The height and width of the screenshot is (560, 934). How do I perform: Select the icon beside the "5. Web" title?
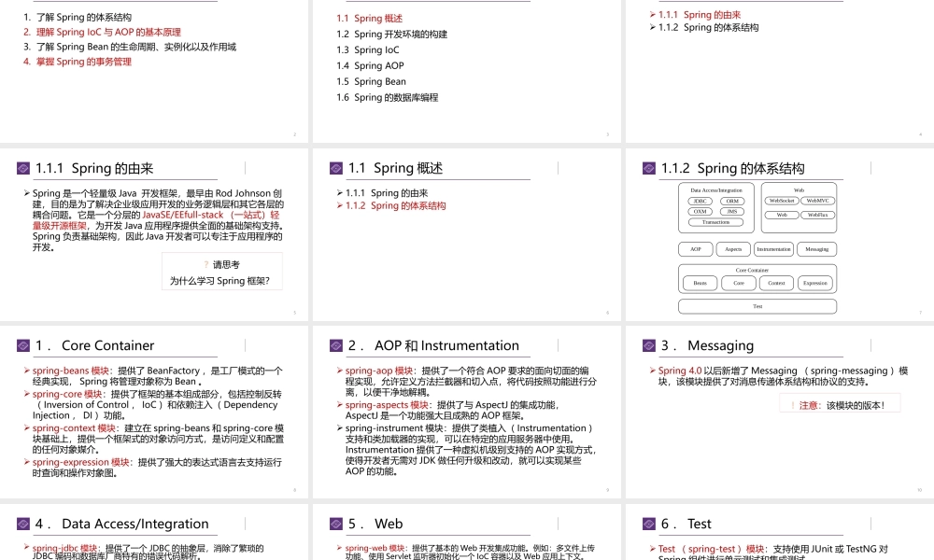[336, 525]
